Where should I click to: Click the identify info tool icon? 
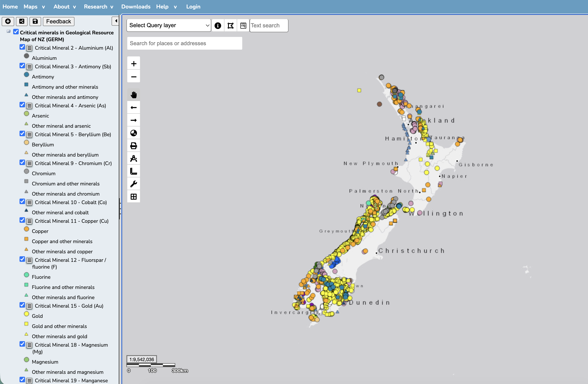(218, 25)
